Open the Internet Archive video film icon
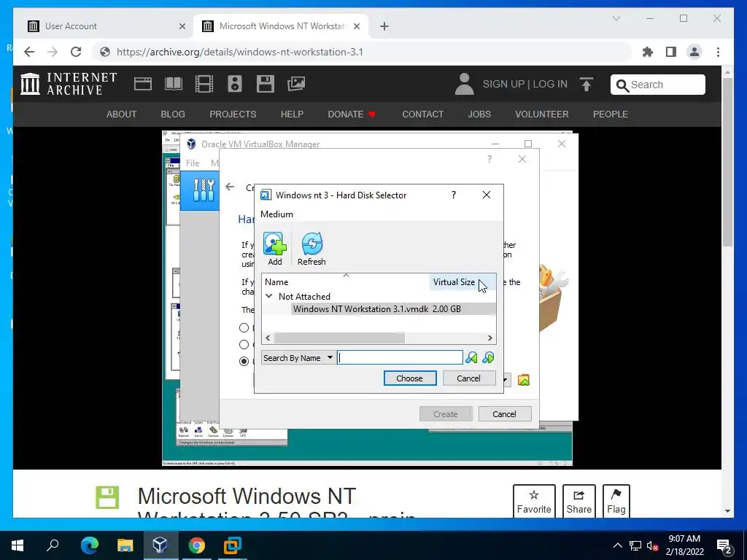Viewport: 747px width, 560px height. (x=204, y=84)
